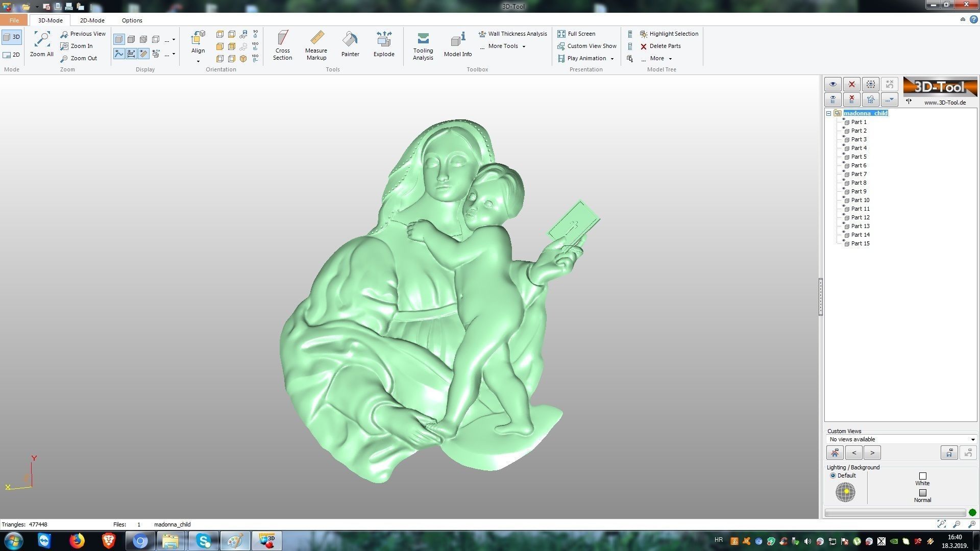
Task: Open the Align tool
Action: coord(198,42)
